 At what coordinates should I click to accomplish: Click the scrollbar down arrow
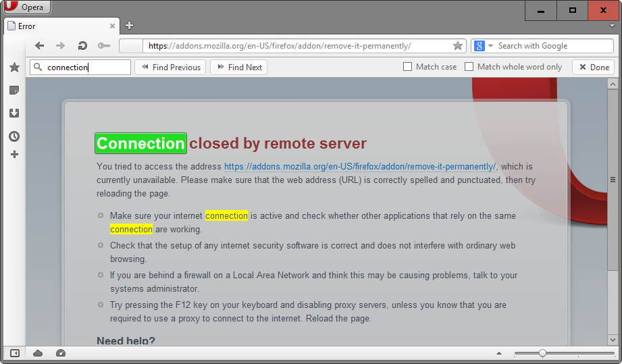tap(613, 340)
